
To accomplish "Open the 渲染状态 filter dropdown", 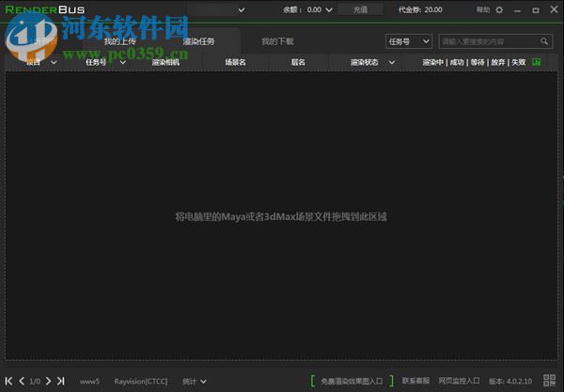I will (x=392, y=63).
